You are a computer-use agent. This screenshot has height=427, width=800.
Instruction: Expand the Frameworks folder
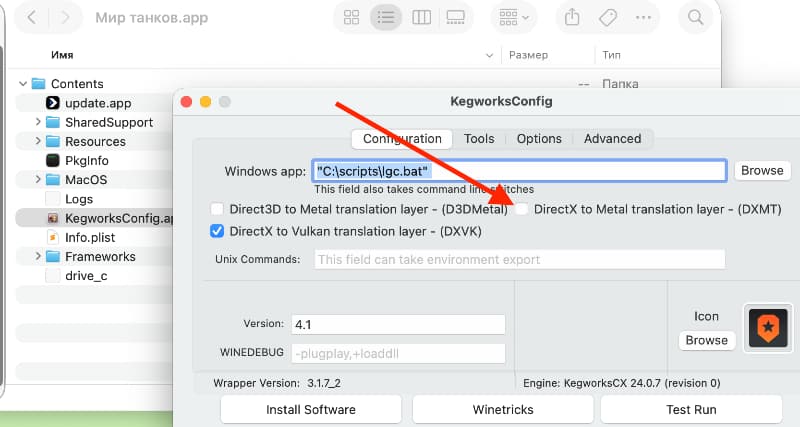[x=38, y=257]
